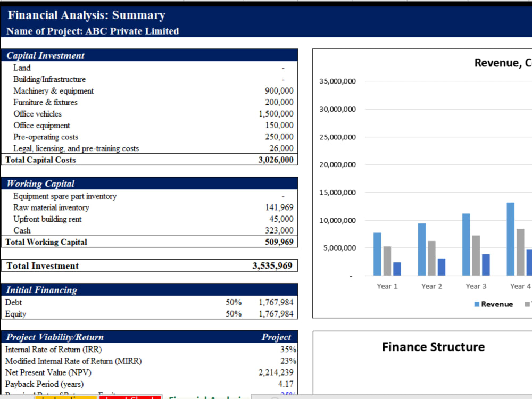
Task: Click the Working Capital section header
Action: [x=40, y=184]
